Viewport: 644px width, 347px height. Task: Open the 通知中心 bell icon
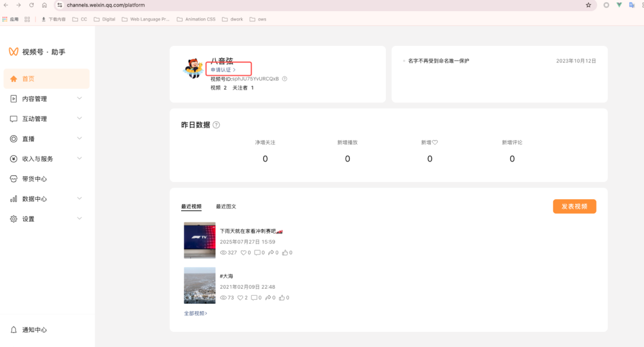click(x=13, y=330)
